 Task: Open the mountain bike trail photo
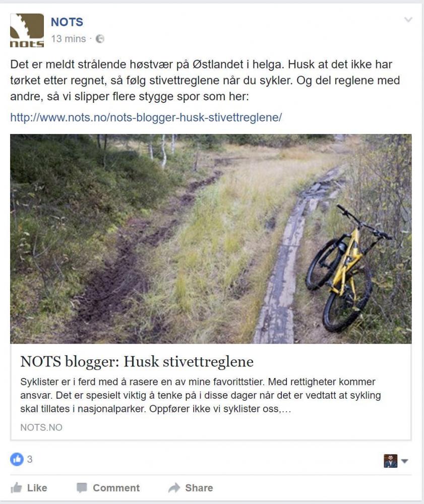(211, 239)
